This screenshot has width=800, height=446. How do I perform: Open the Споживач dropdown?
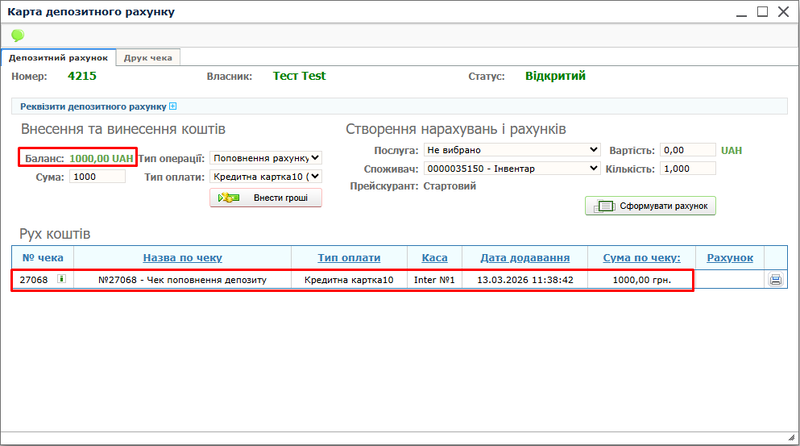coord(511,168)
